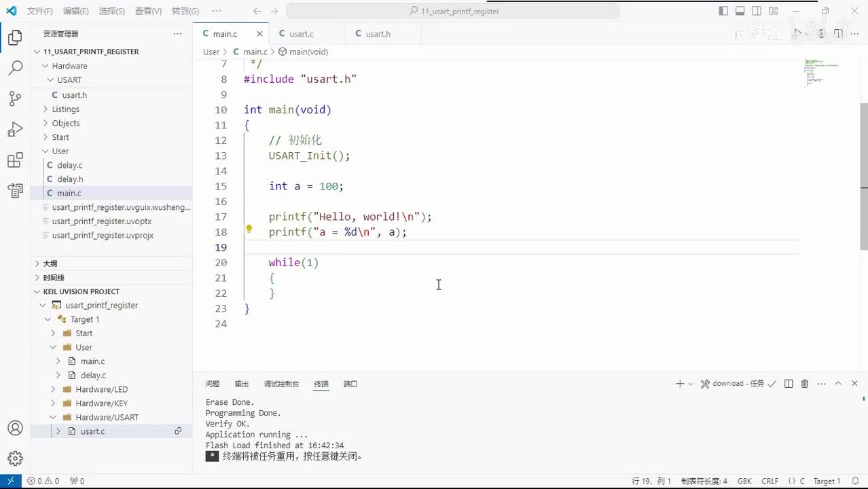
Task: Open delay.c in the explorer
Action: tap(69, 165)
